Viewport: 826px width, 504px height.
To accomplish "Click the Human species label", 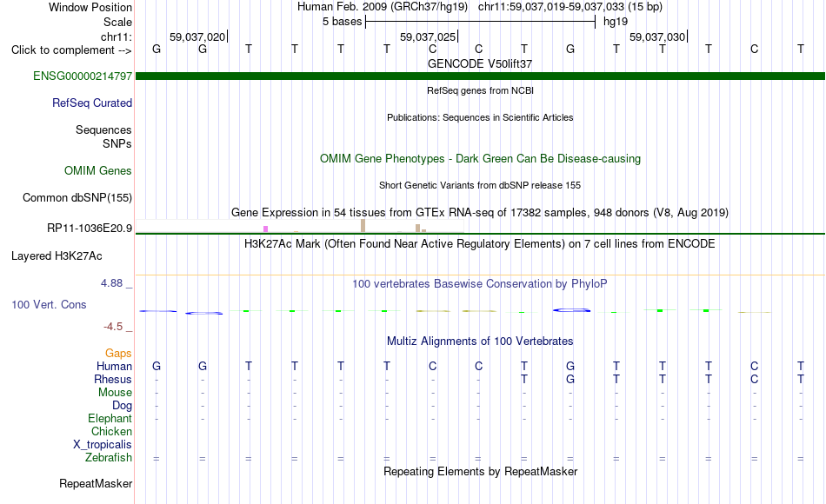I will tap(114, 366).
